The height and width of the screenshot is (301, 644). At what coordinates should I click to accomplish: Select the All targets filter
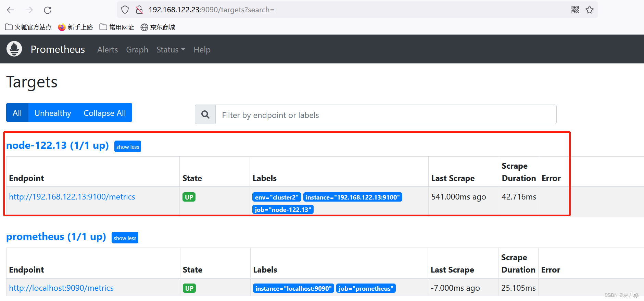(x=17, y=113)
